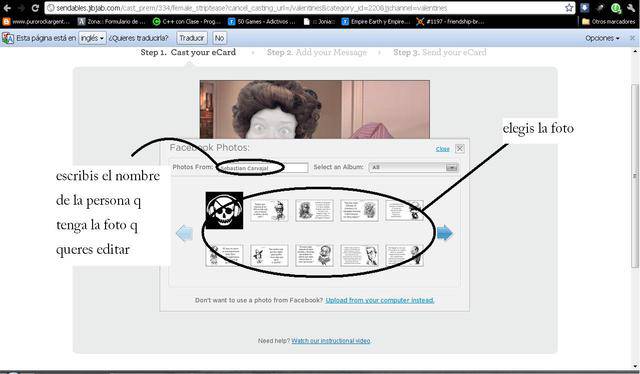Select fourth photo thumbnail in bottom row
The image size is (640, 374).
360,256
